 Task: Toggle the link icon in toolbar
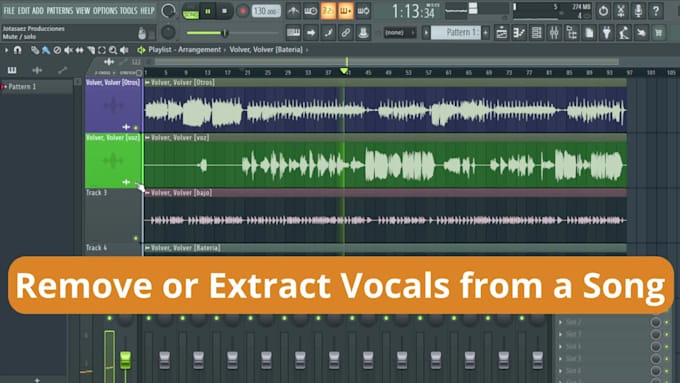click(x=346, y=33)
